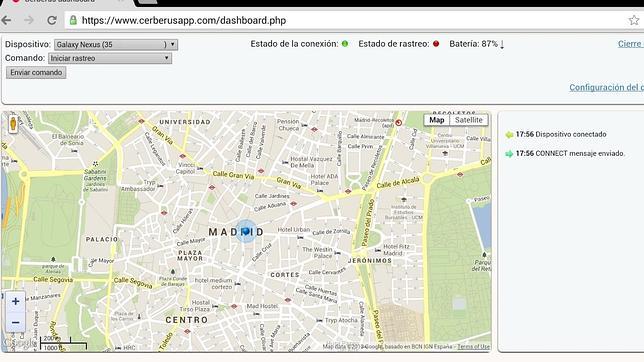This screenshot has height=362, width=644.
Task: Click the Google logo on the map
Action: click(x=19, y=342)
